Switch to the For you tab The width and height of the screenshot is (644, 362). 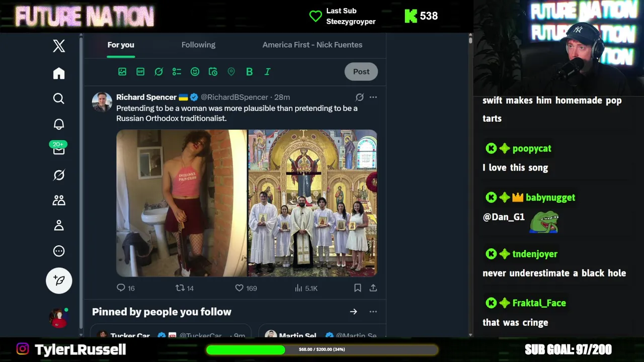pos(121,45)
